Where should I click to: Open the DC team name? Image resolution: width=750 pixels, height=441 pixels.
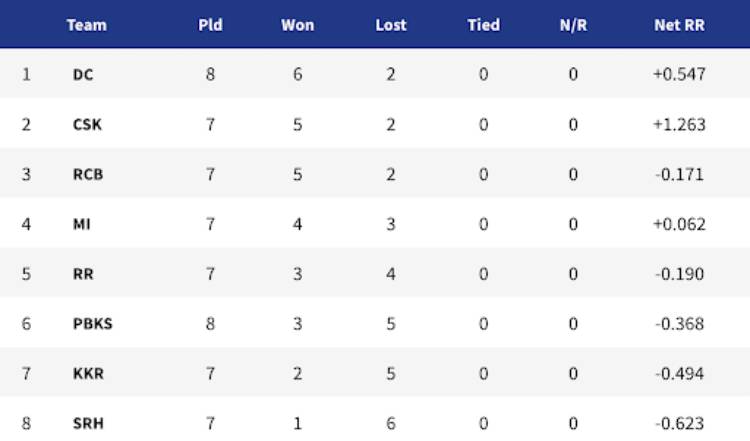(x=83, y=75)
